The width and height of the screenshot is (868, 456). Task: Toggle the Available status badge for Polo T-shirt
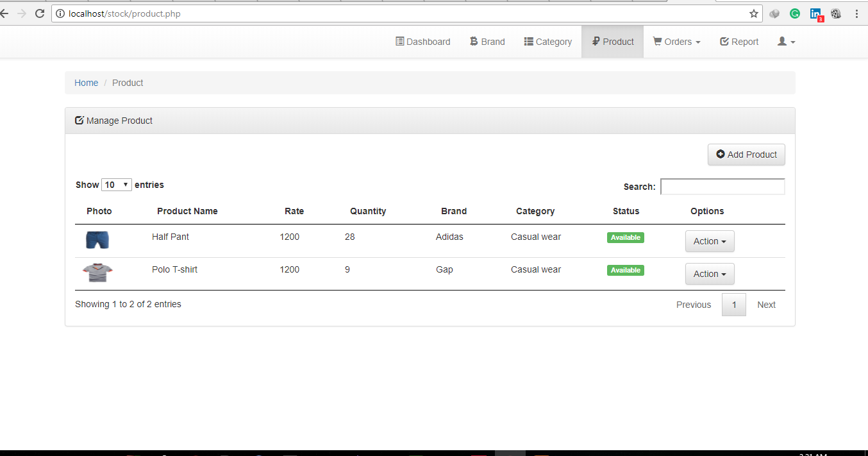click(x=625, y=270)
